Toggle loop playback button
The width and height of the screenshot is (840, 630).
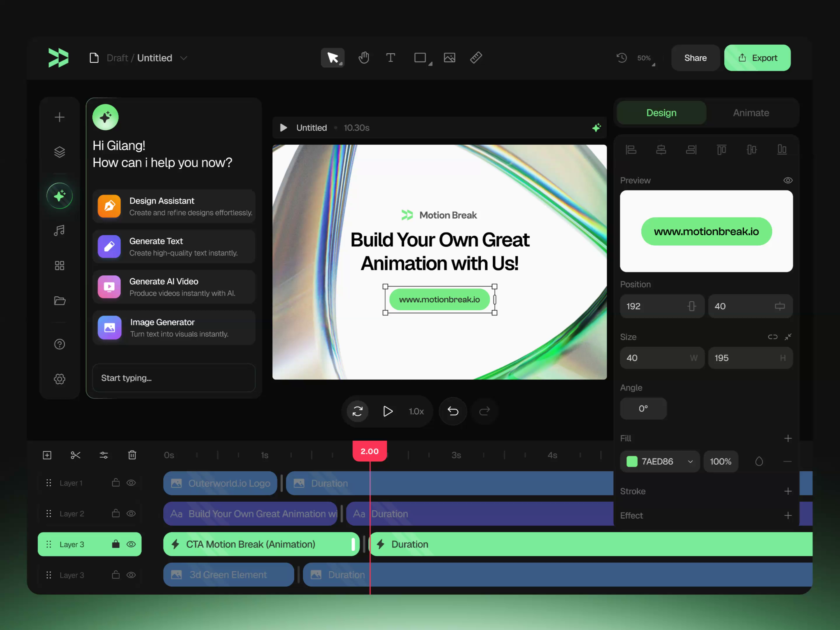[357, 411]
